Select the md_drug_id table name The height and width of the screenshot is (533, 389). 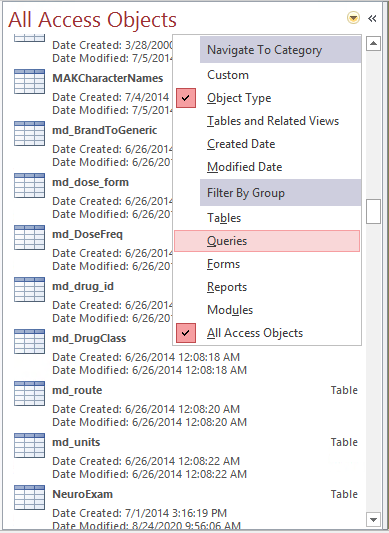pos(83,286)
